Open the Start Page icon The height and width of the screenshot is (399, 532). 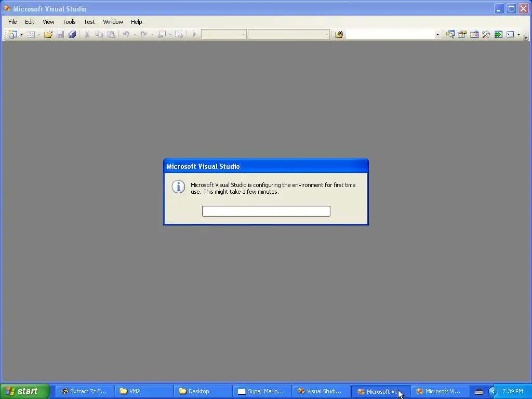click(498, 34)
